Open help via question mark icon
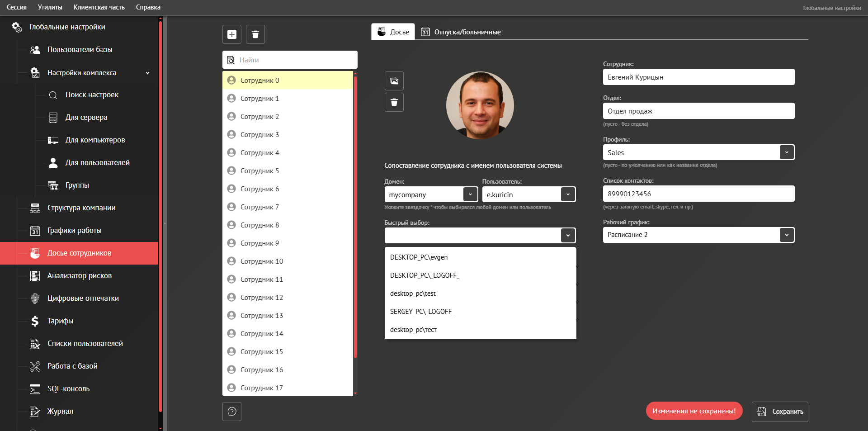 [x=232, y=412]
